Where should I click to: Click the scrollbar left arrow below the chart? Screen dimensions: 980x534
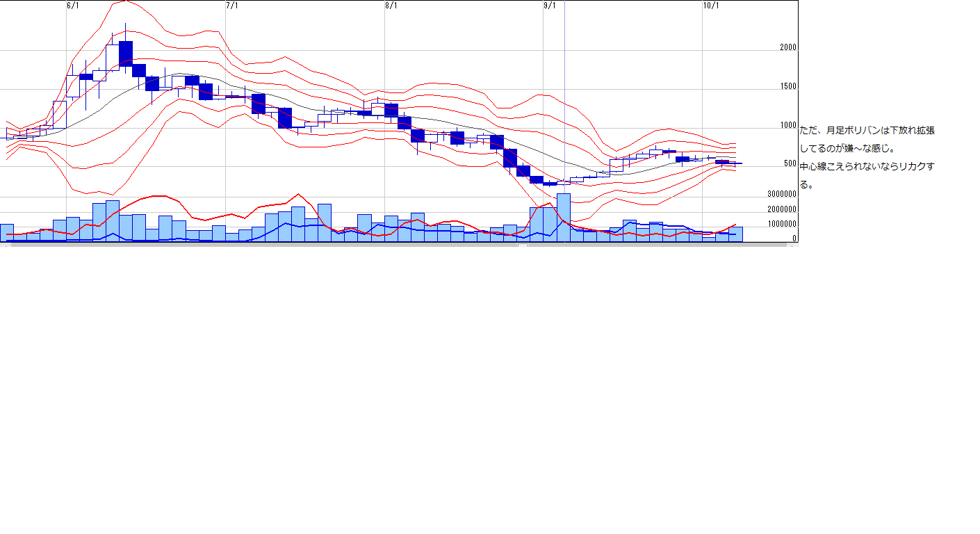pyautogui.click(x=3, y=245)
